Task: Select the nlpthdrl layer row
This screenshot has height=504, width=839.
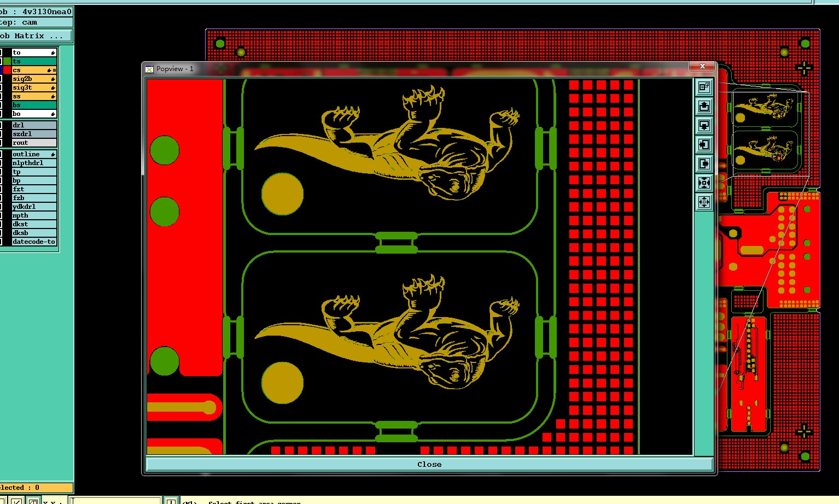Action: [34, 163]
